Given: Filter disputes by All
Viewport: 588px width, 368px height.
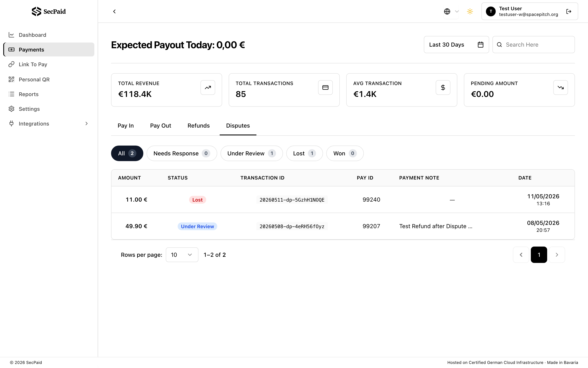Looking at the screenshot, I should 127,153.
